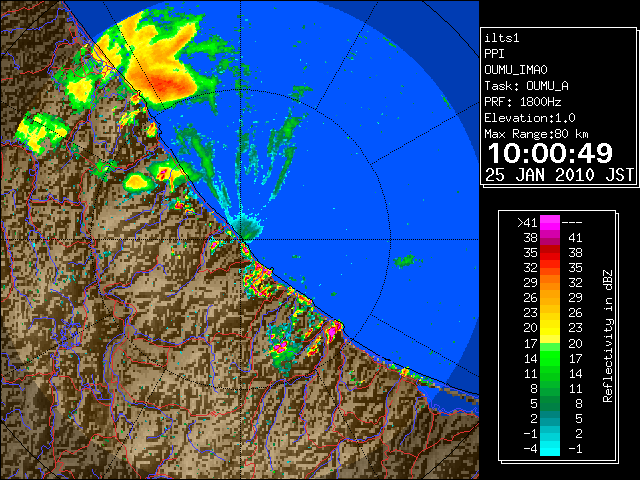Click the bright green 14–17 dBZ legend color
This screenshot has width=640, height=480.
pyautogui.click(x=549, y=358)
